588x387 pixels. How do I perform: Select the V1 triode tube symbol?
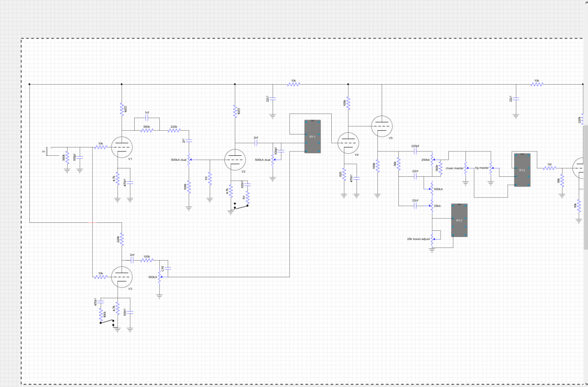pyautogui.click(x=122, y=147)
